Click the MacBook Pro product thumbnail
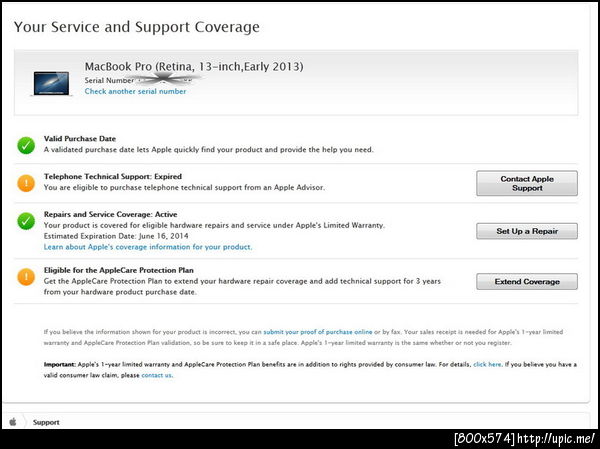 [x=51, y=83]
